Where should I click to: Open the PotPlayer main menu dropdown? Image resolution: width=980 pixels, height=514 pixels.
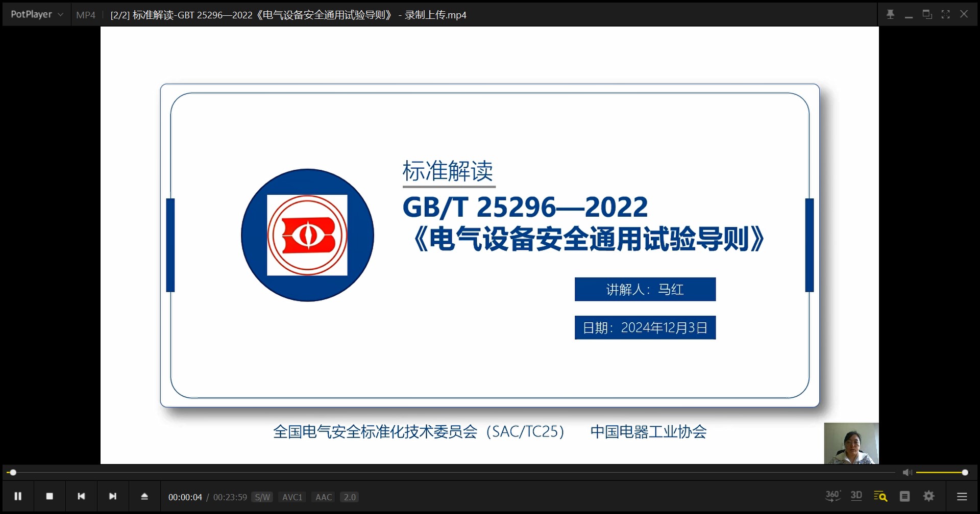tap(37, 15)
